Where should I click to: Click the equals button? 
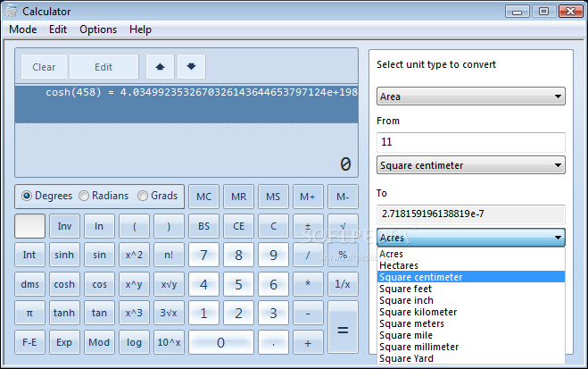tap(343, 327)
